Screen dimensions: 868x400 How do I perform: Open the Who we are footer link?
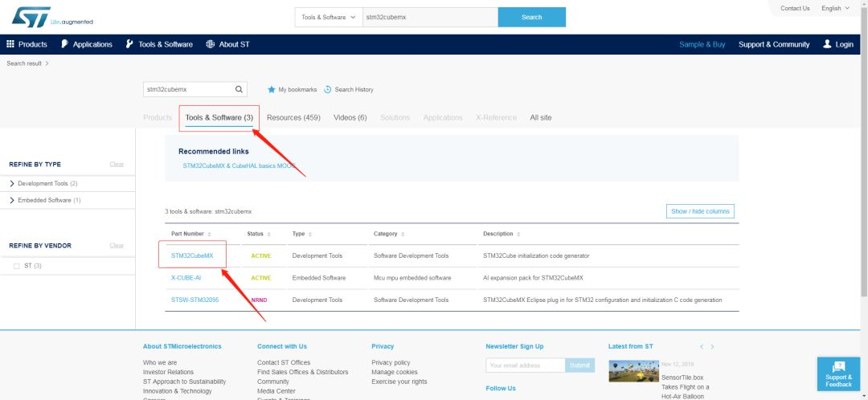[160, 363]
